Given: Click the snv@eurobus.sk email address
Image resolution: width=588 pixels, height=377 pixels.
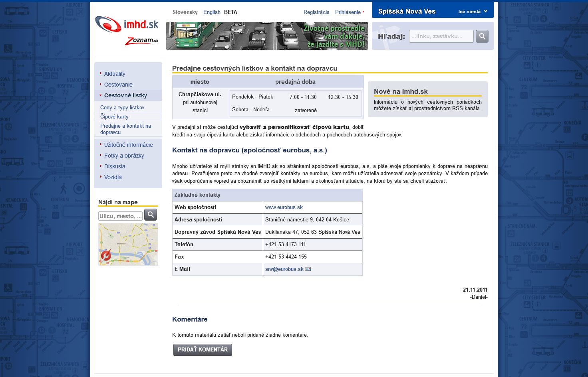Looking at the screenshot, I should [284, 269].
